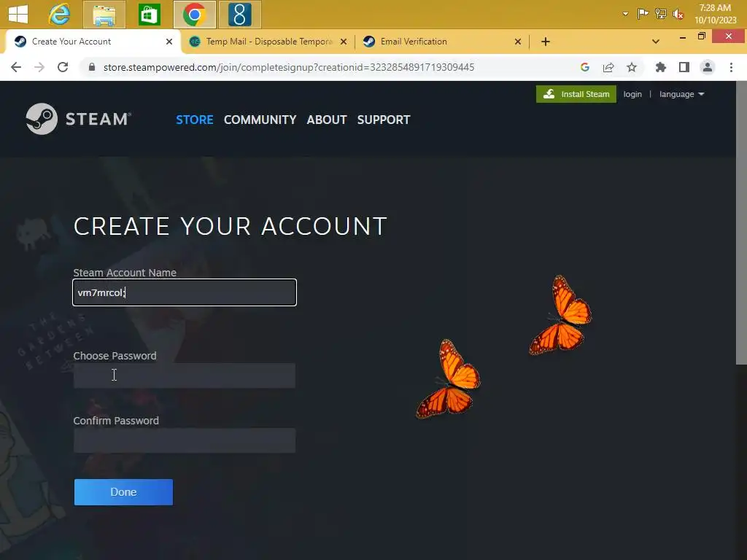Click the Install Steam button
Screen dimensions: 747x560
pos(576,94)
